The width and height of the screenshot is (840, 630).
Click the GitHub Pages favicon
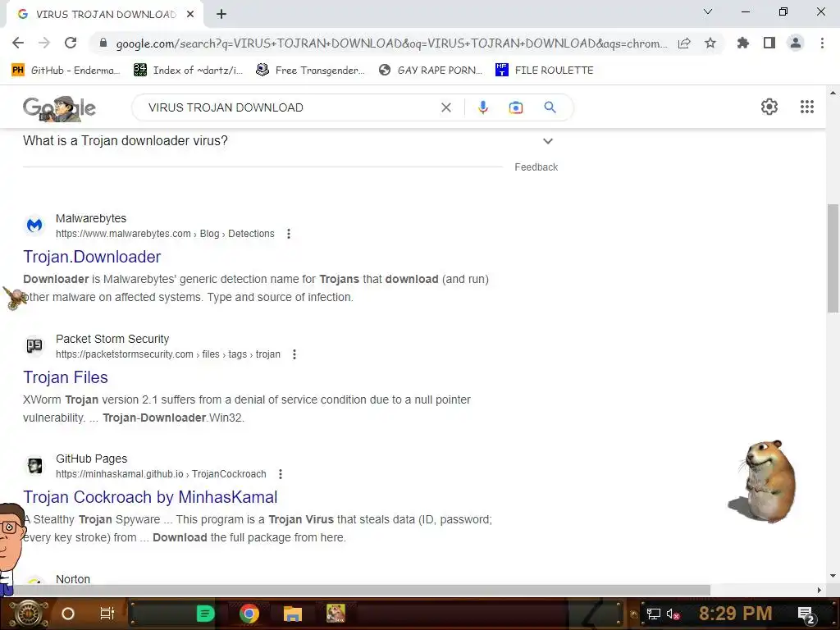pos(34,466)
